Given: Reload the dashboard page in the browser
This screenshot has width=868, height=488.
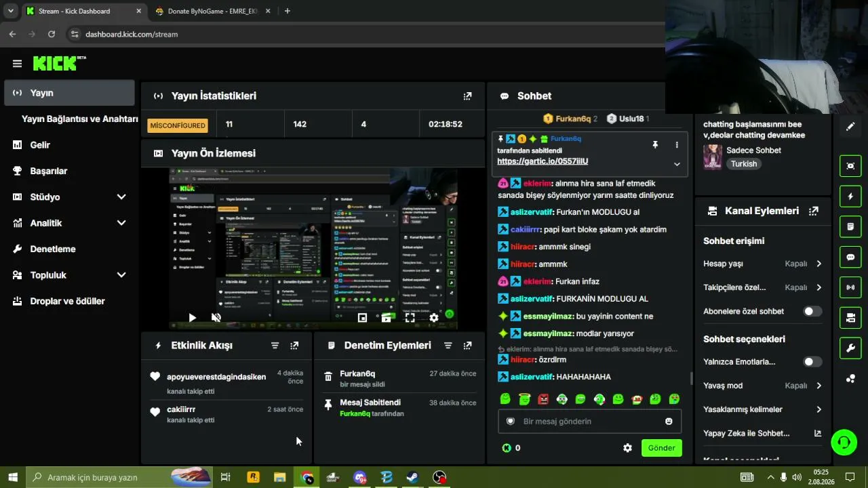Looking at the screenshot, I should pos(52,34).
